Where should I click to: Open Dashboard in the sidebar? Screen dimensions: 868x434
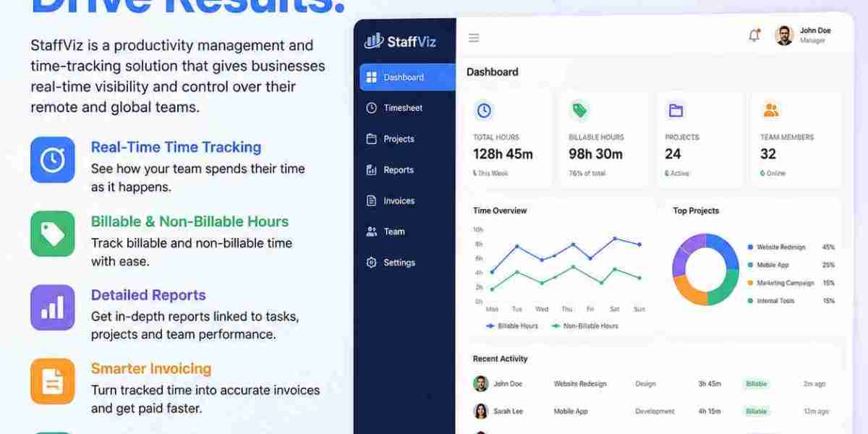click(x=407, y=77)
